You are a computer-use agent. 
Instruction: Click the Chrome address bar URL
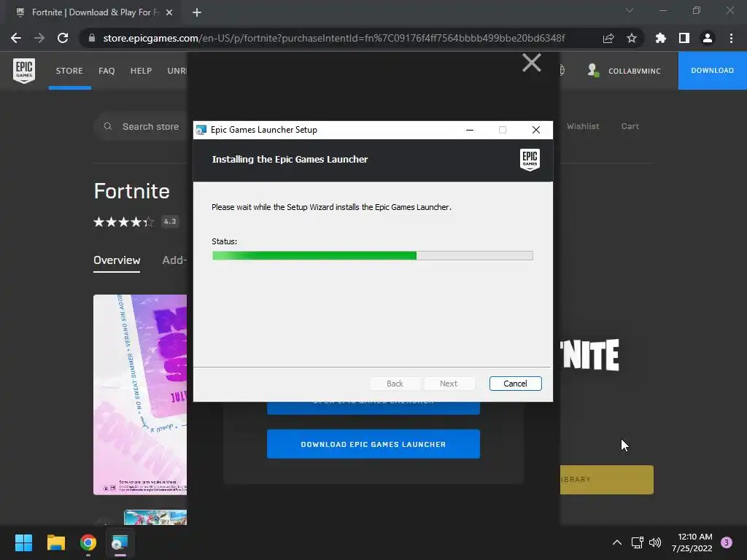333,38
